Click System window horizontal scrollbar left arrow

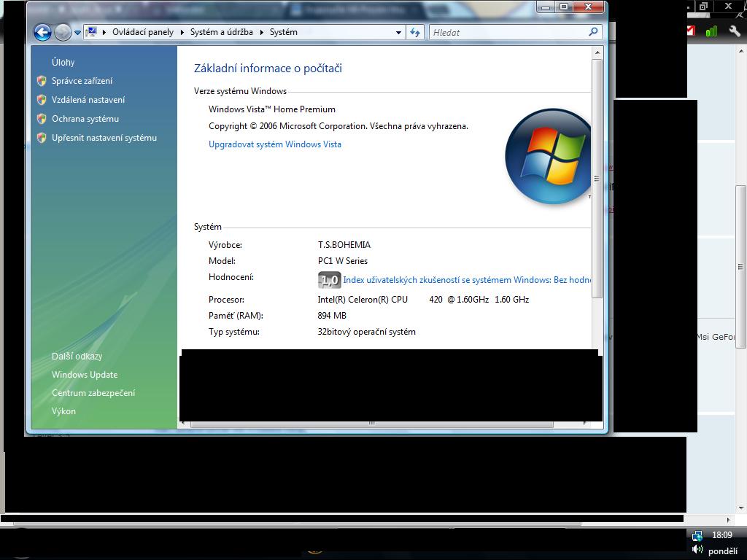pyautogui.click(x=184, y=423)
